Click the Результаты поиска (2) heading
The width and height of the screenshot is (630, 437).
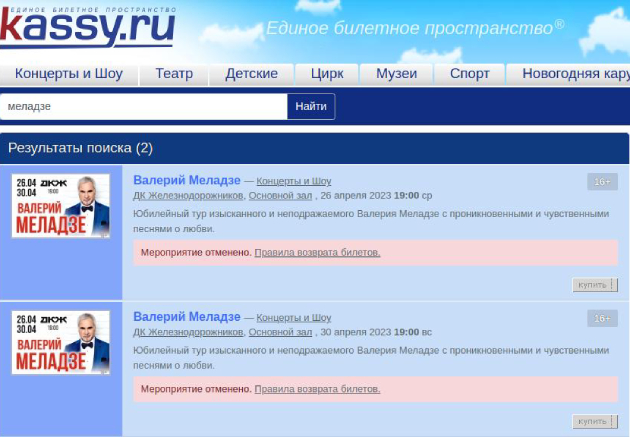click(80, 148)
